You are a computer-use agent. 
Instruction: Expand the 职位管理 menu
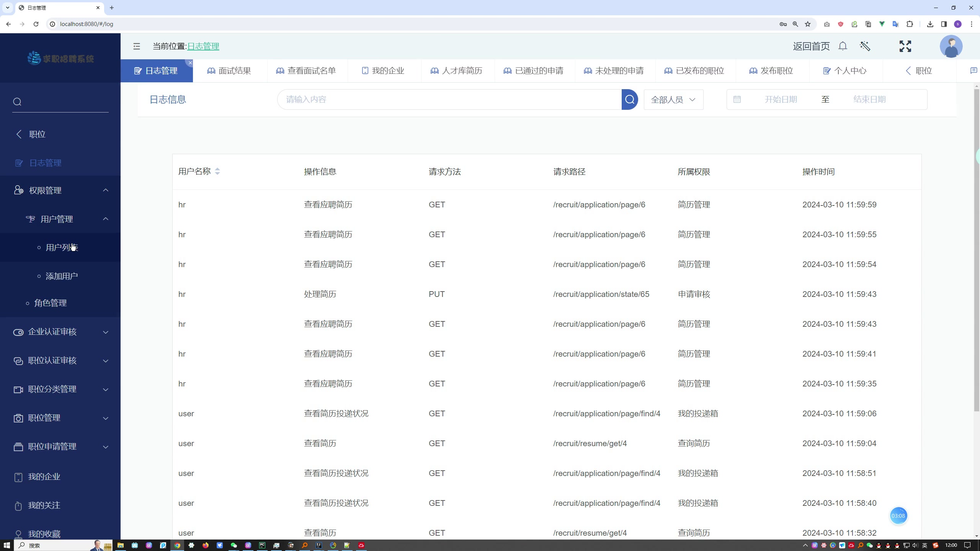click(60, 418)
